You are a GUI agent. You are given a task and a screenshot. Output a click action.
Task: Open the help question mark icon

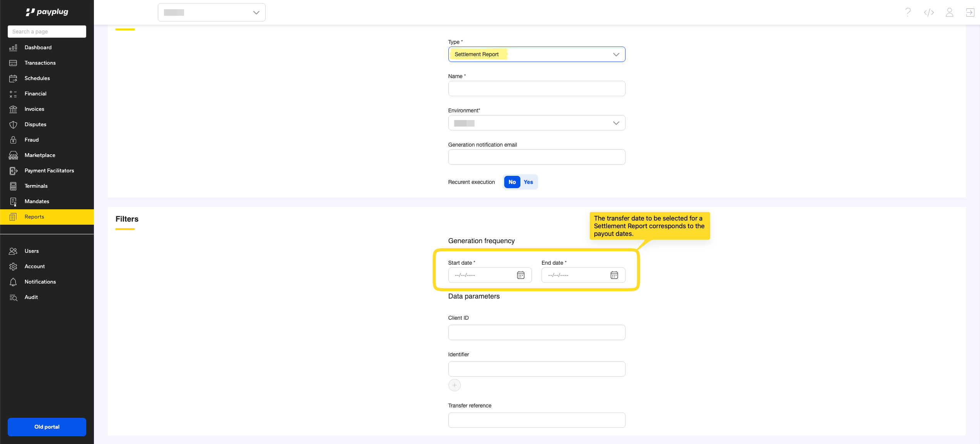[908, 13]
